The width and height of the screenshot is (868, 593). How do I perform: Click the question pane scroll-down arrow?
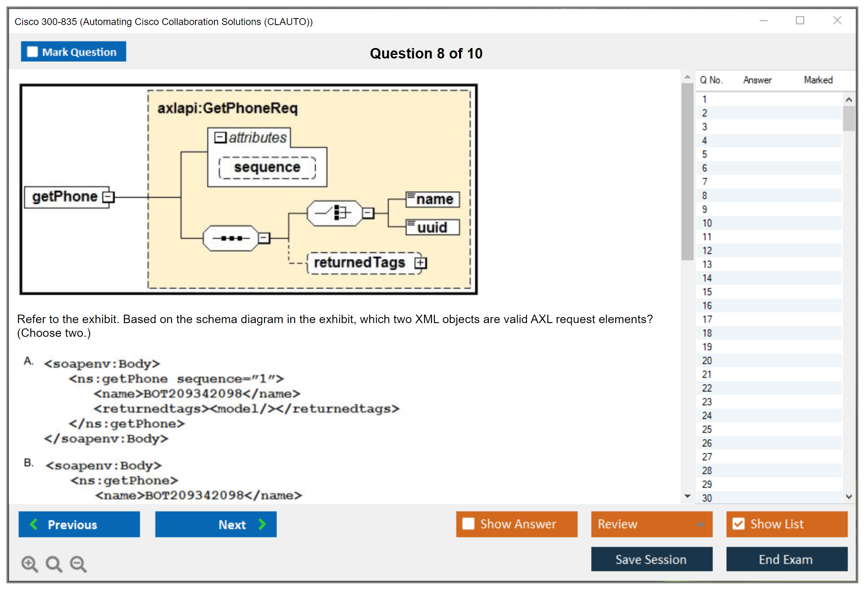click(687, 496)
